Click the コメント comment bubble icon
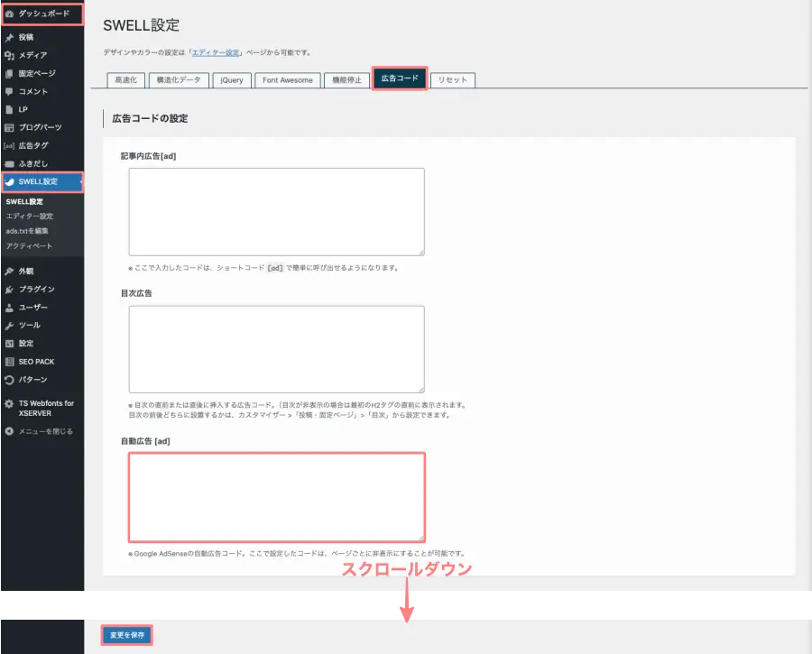 point(11,91)
